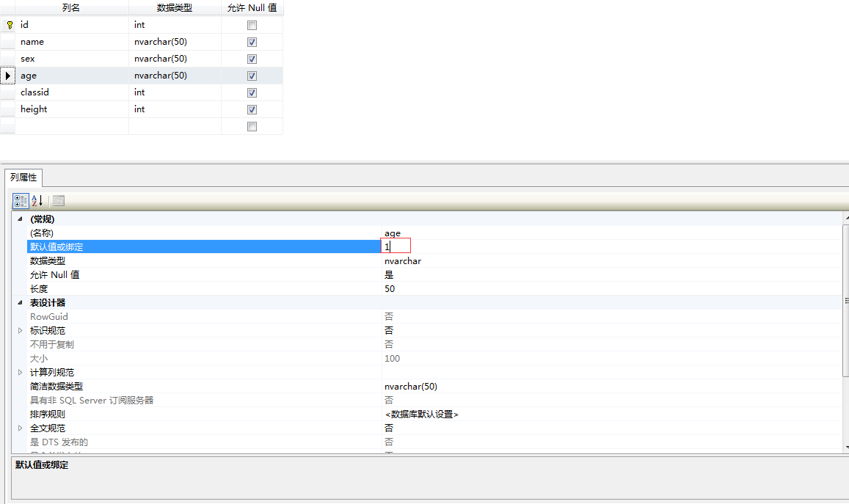Open data type dropdown for sex column
849x504 pixels.
point(174,59)
